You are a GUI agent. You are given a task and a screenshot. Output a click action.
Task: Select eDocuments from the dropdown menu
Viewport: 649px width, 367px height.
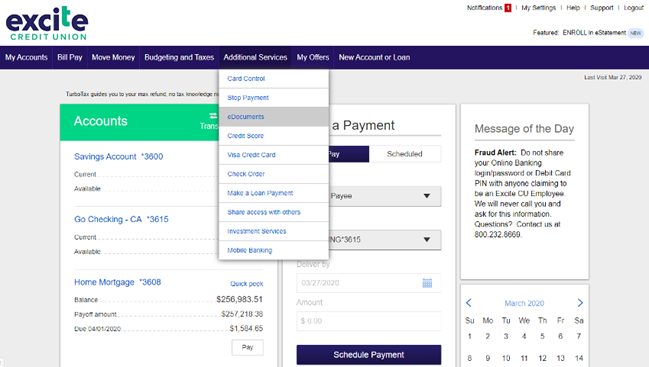click(x=274, y=117)
